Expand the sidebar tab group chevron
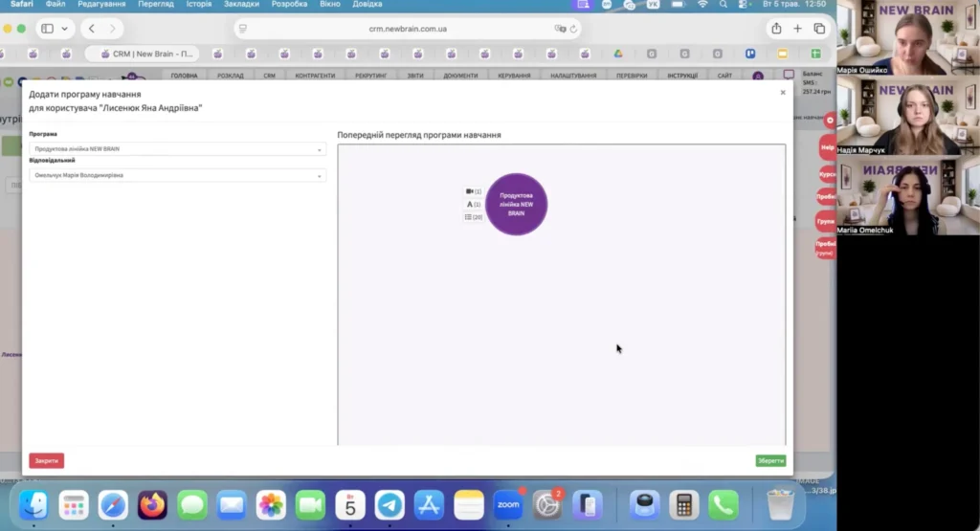Screen dimensions: 980x531 [x=64, y=29]
